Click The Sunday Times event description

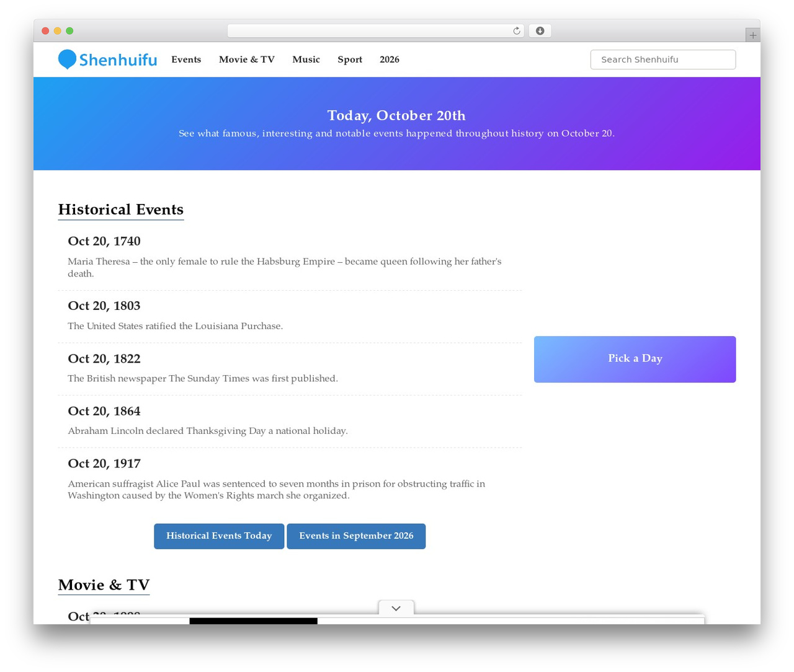[203, 378]
